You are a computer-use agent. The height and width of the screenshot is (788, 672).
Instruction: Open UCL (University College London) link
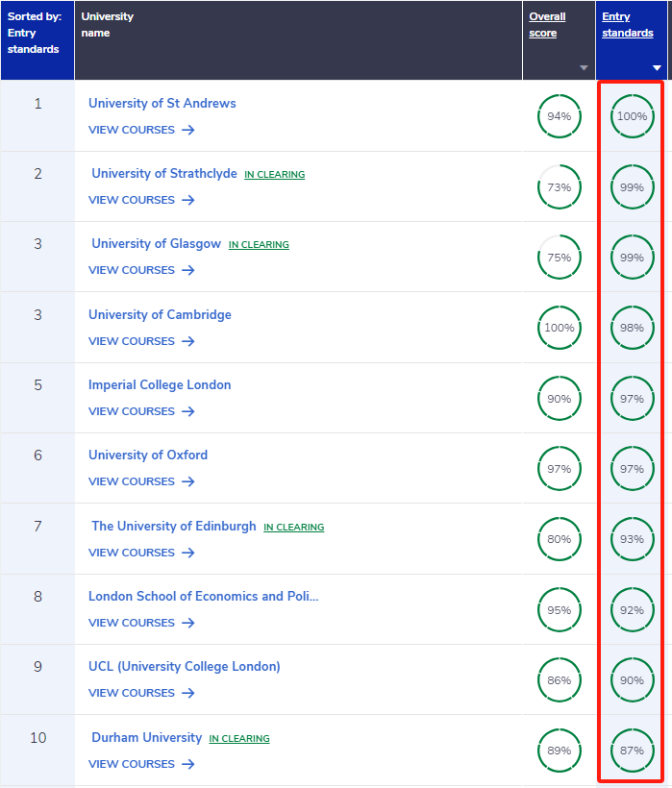tap(184, 666)
